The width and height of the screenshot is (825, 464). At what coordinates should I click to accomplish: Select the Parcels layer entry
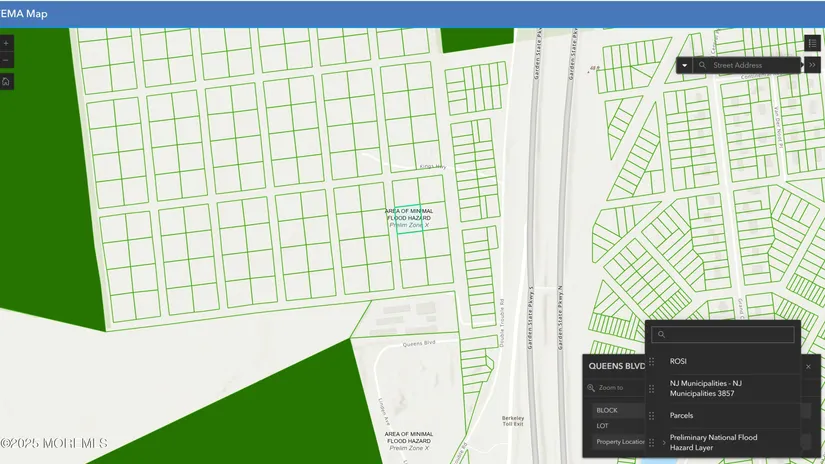681,415
